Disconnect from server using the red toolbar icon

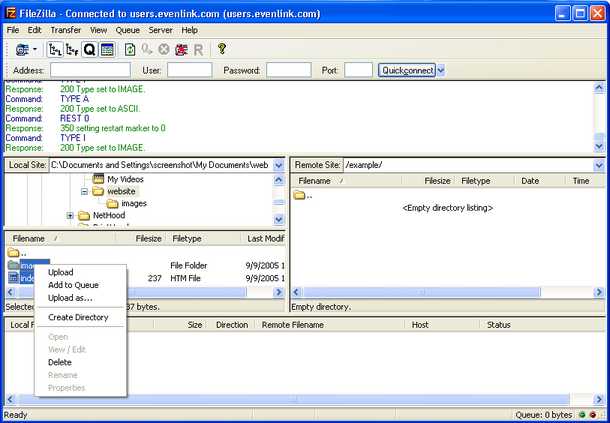click(x=181, y=50)
